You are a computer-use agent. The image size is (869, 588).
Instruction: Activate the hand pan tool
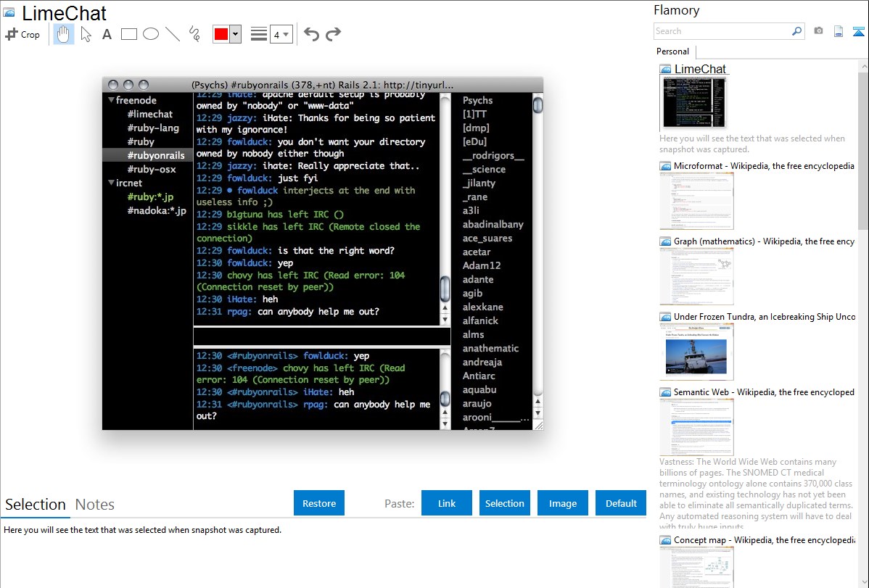coord(63,34)
